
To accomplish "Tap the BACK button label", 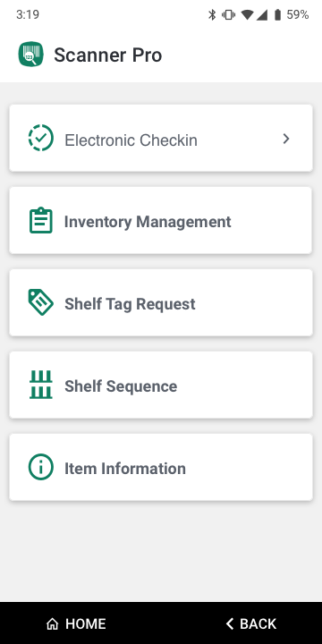I will click(x=258, y=624).
